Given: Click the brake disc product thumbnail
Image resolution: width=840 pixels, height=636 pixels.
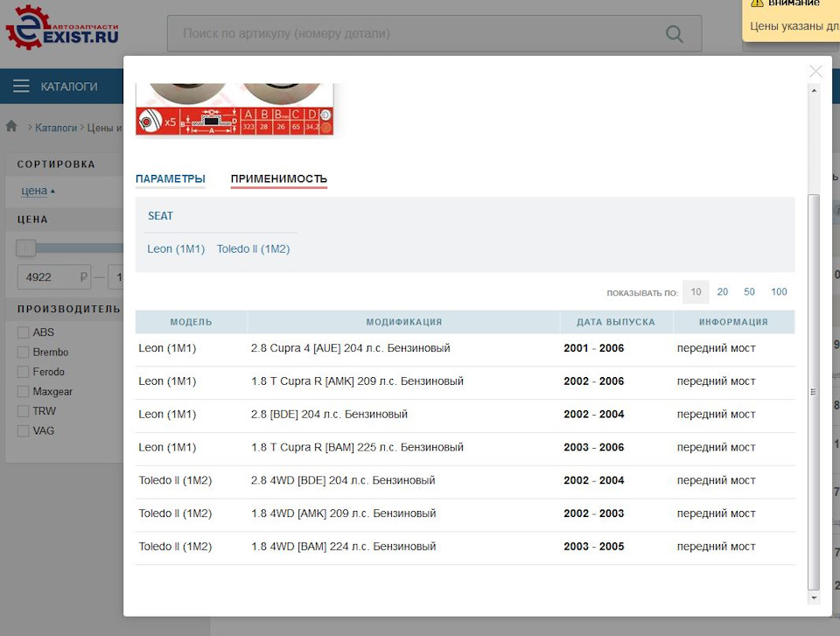Looking at the screenshot, I should (x=234, y=108).
